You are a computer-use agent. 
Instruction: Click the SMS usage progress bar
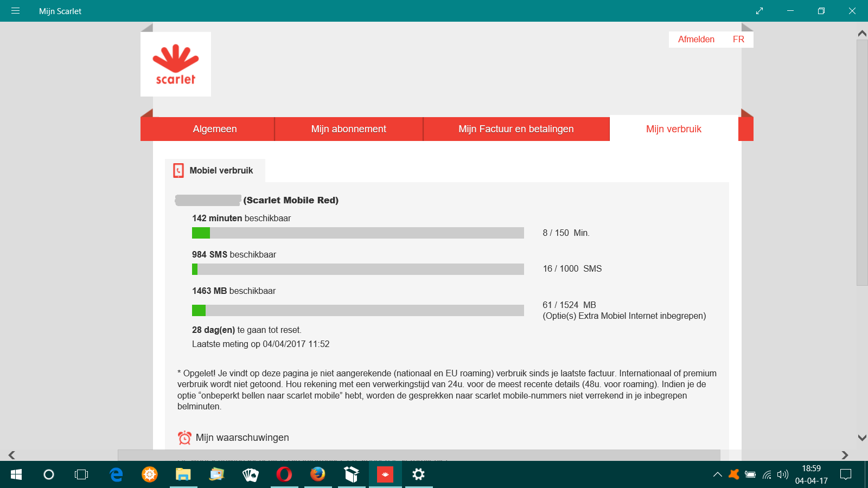click(358, 269)
